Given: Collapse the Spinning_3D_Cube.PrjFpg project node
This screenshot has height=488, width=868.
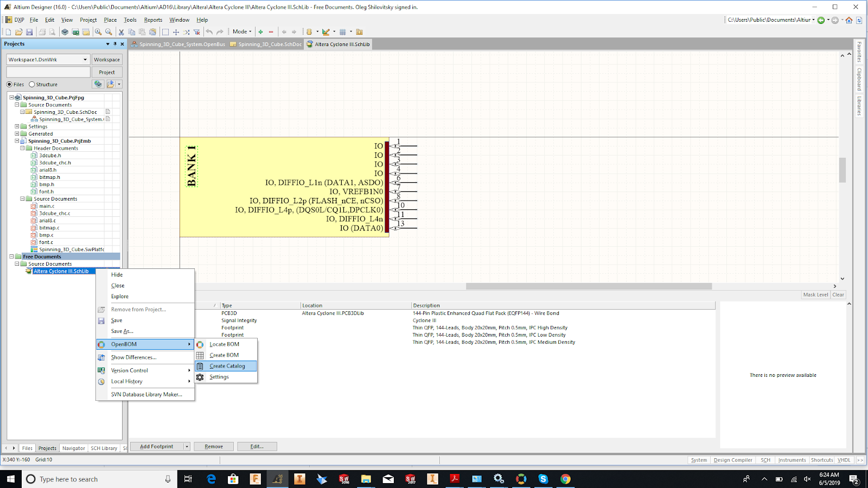Looking at the screenshot, I should [x=11, y=98].
